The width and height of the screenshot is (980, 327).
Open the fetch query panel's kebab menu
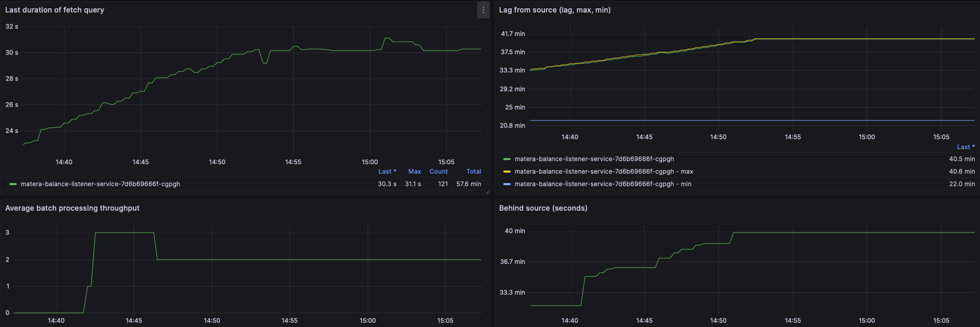click(x=483, y=10)
